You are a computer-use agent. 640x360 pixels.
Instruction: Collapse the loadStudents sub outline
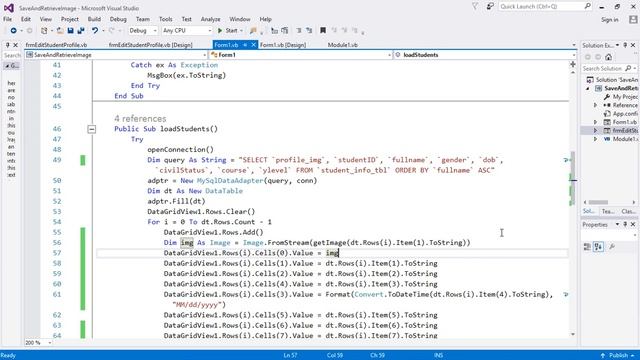point(91,129)
